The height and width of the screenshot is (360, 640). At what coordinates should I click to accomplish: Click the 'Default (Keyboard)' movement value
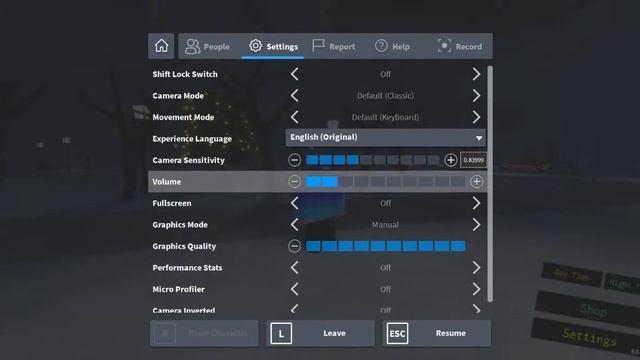coord(385,117)
